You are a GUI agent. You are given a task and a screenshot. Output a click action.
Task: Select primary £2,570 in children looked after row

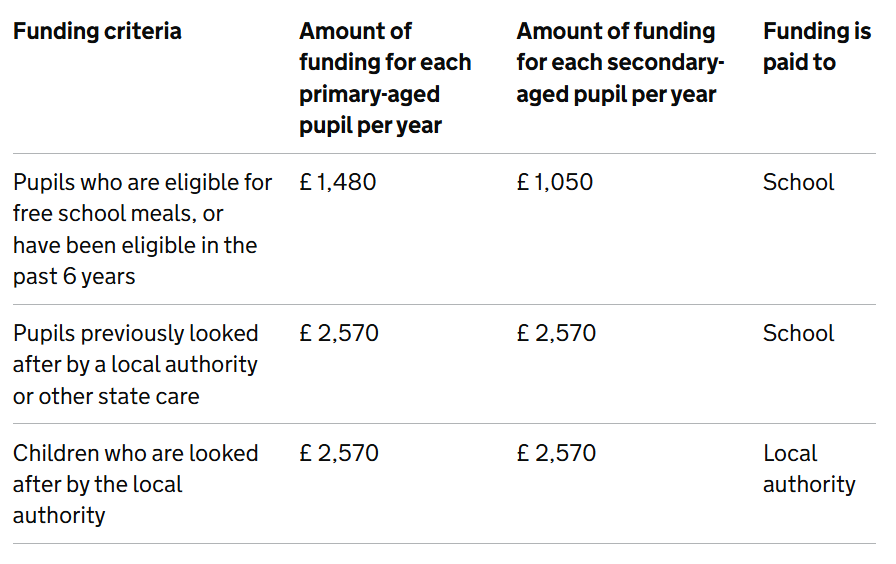coord(339,453)
